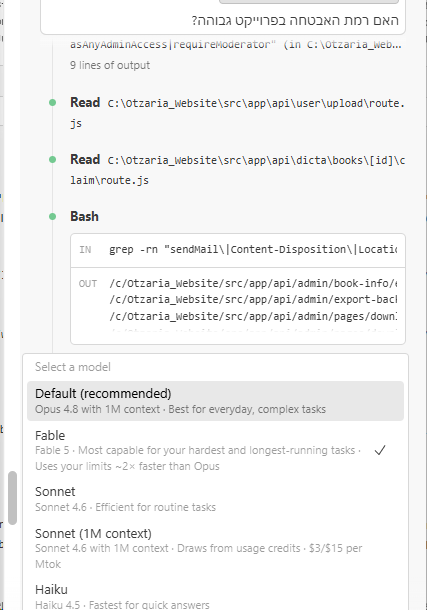Click the book-info output path line
The height and width of the screenshot is (610, 427).
(253, 283)
